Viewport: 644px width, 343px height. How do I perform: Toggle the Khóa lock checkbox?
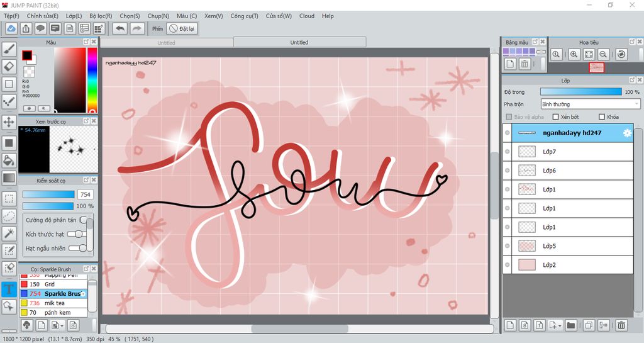tap(602, 117)
